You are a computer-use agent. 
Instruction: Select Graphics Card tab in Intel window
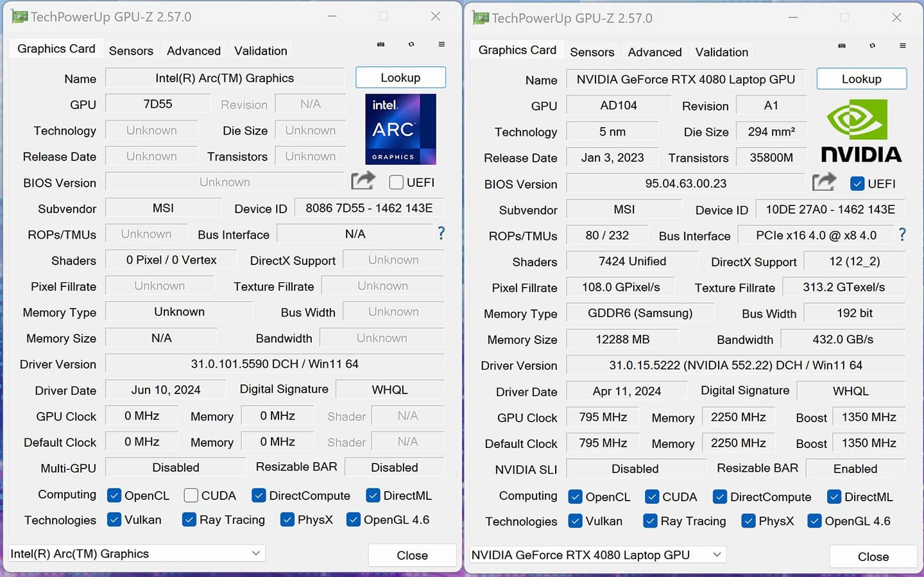click(56, 49)
